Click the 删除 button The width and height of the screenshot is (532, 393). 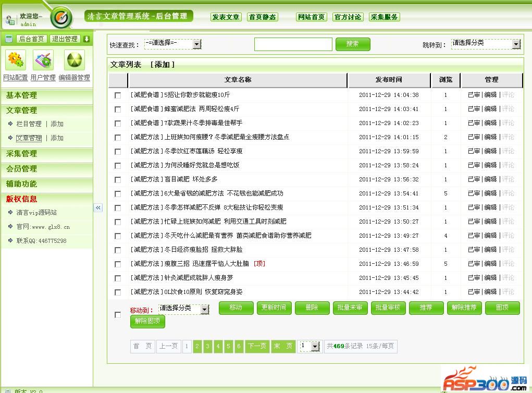coord(312,308)
